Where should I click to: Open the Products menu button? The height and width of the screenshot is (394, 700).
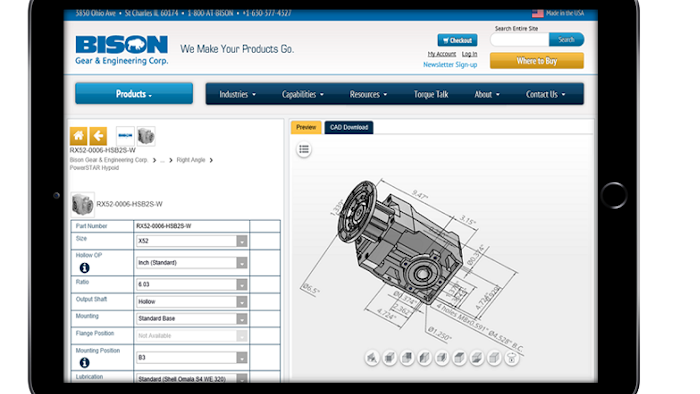pos(134,94)
